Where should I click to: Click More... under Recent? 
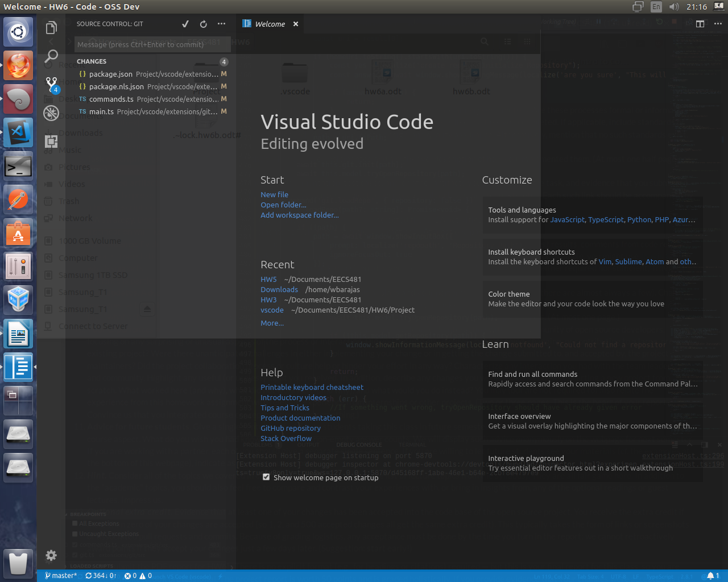tap(272, 323)
